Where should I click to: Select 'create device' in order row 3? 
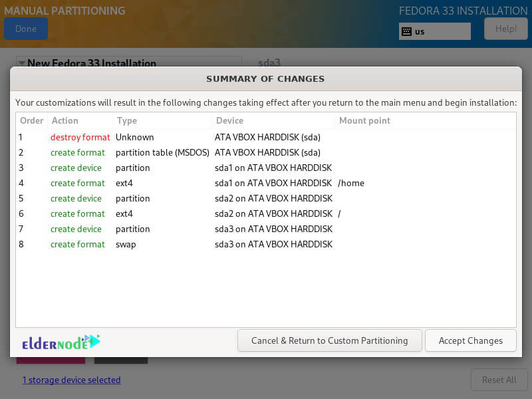(76, 168)
